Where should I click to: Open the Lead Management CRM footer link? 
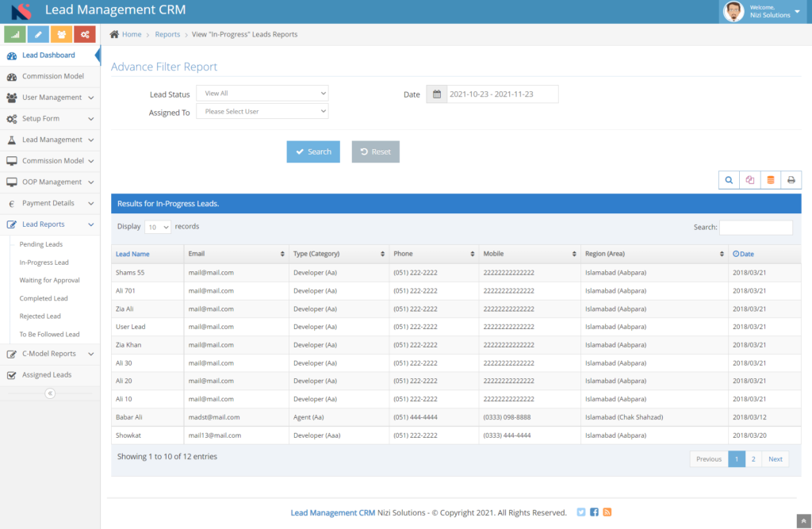pyautogui.click(x=332, y=512)
